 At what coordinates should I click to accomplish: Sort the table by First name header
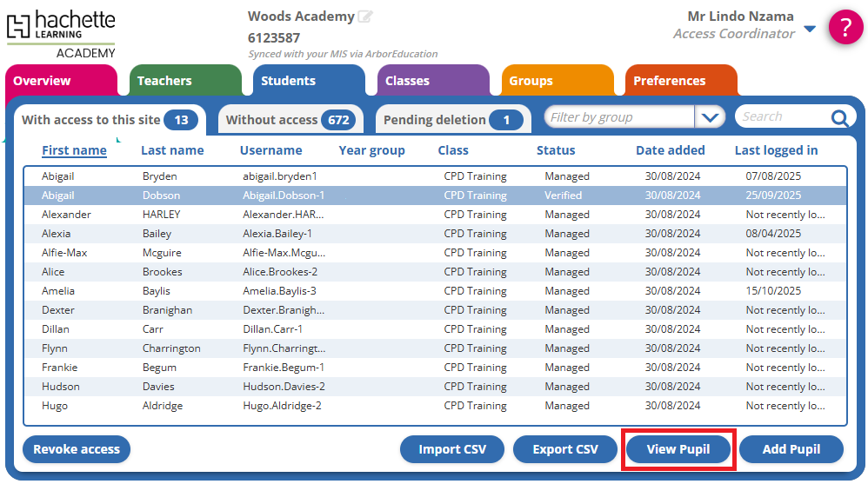coord(74,150)
